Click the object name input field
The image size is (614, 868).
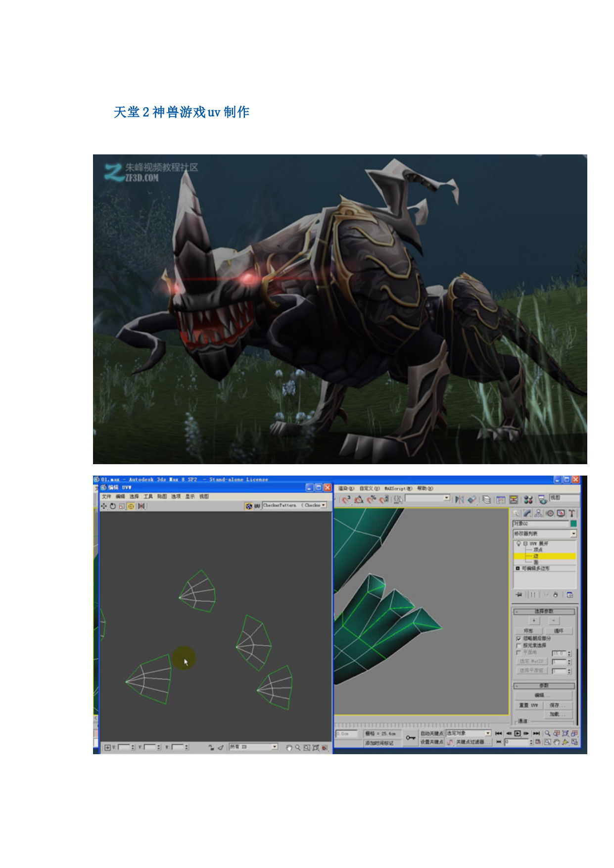click(541, 524)
